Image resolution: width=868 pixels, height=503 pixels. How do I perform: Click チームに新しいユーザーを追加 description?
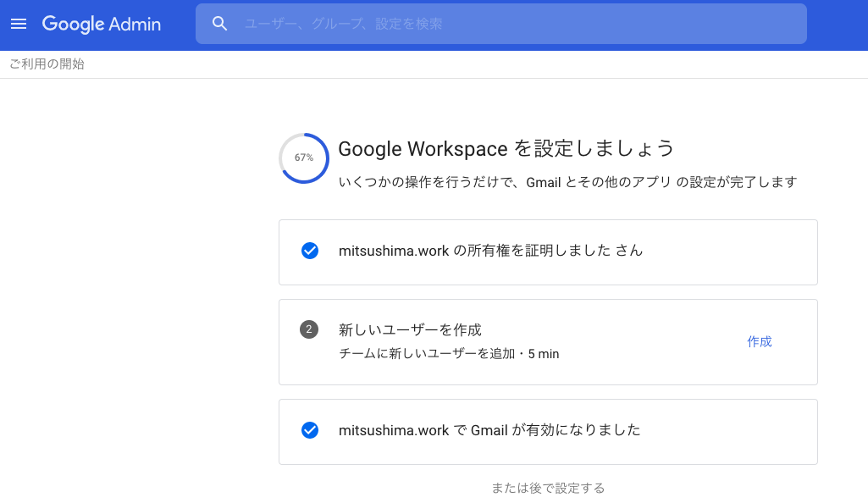(449, 354)
